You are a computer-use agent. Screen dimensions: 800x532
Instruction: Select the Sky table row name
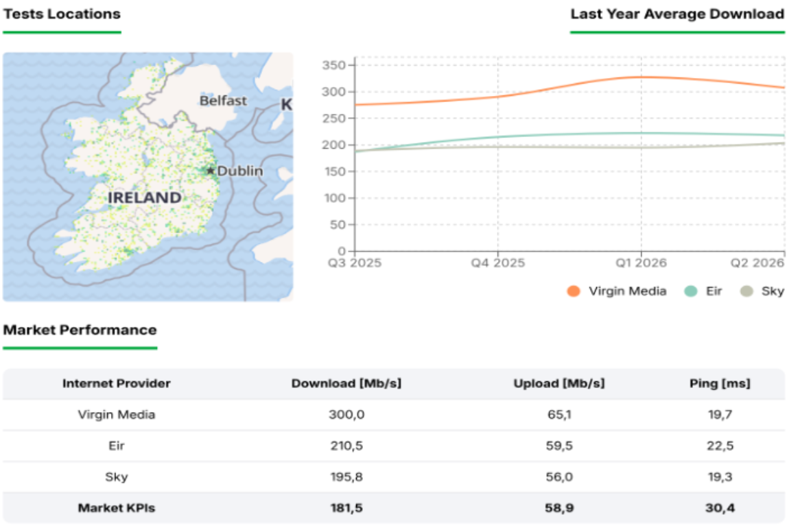point(117,476)
